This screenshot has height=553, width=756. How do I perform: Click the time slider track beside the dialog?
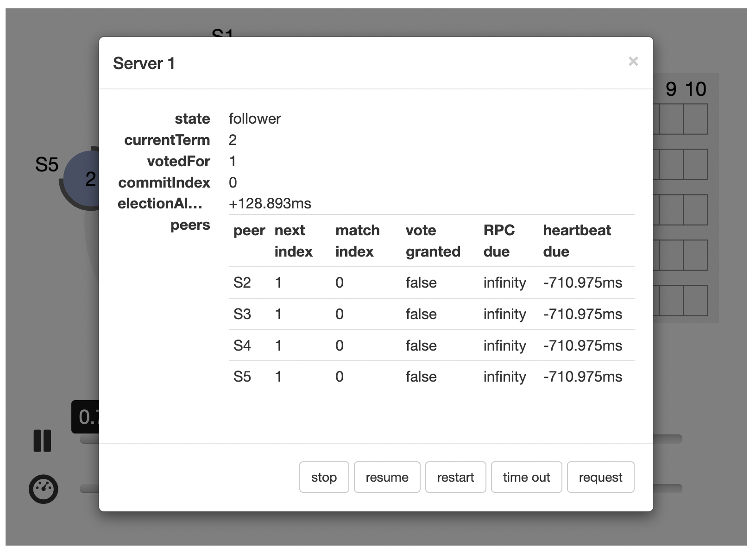click(667, 439)
